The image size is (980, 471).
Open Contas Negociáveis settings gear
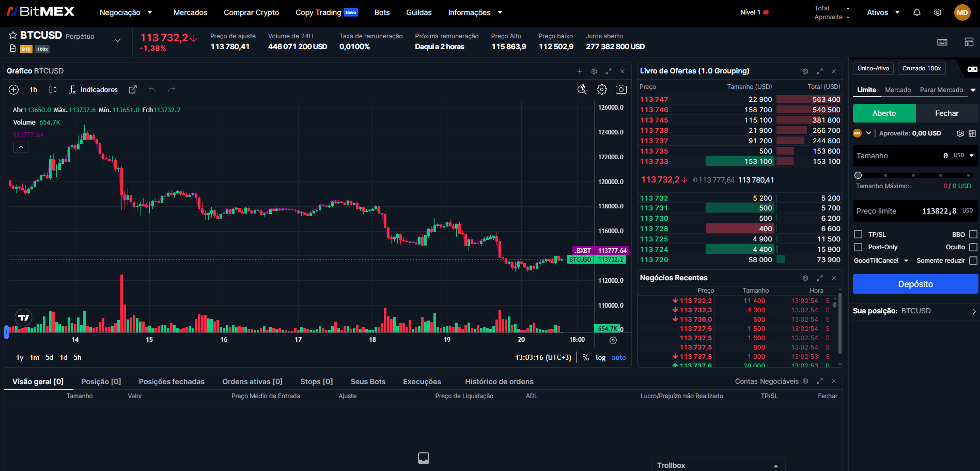click(x=805, y=381)
